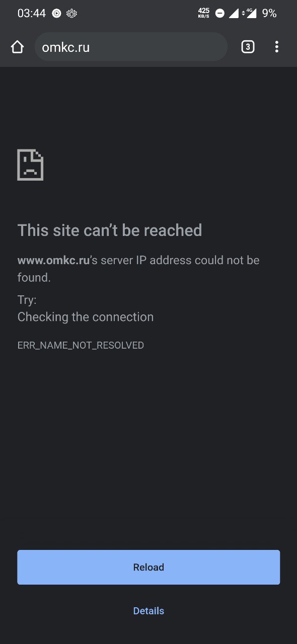The width and height of the screenshot is (297, 644).
Task: Click the omkc.ru address bar
Action: click(131, 47)
